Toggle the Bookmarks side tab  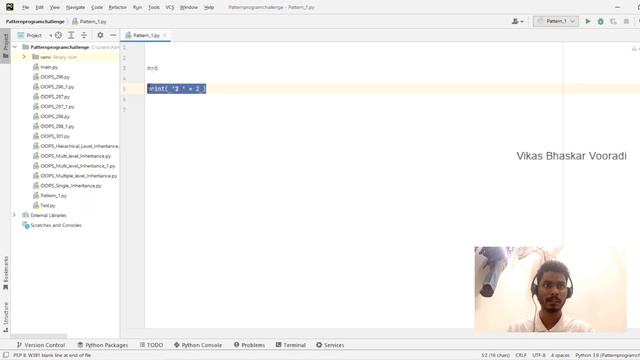click(5, 273)
